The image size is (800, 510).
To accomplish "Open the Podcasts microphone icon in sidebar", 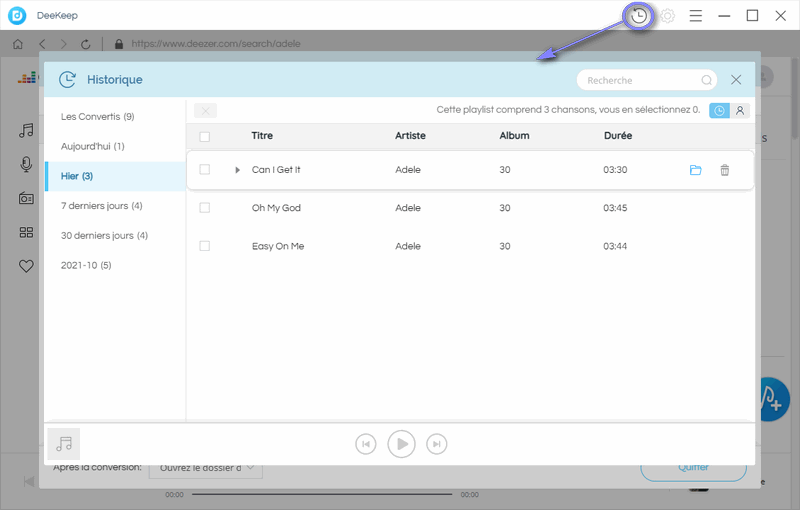I will click(x=26, y=164).
